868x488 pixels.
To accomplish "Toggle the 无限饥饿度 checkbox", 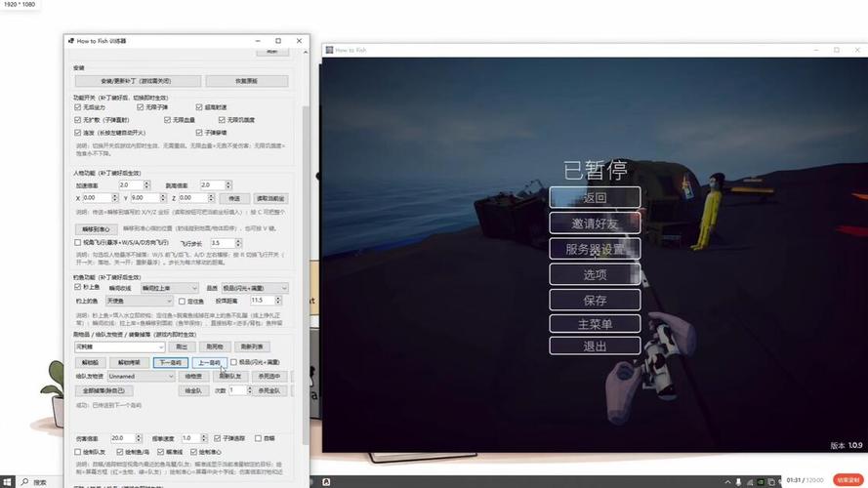I will [222, 119].
